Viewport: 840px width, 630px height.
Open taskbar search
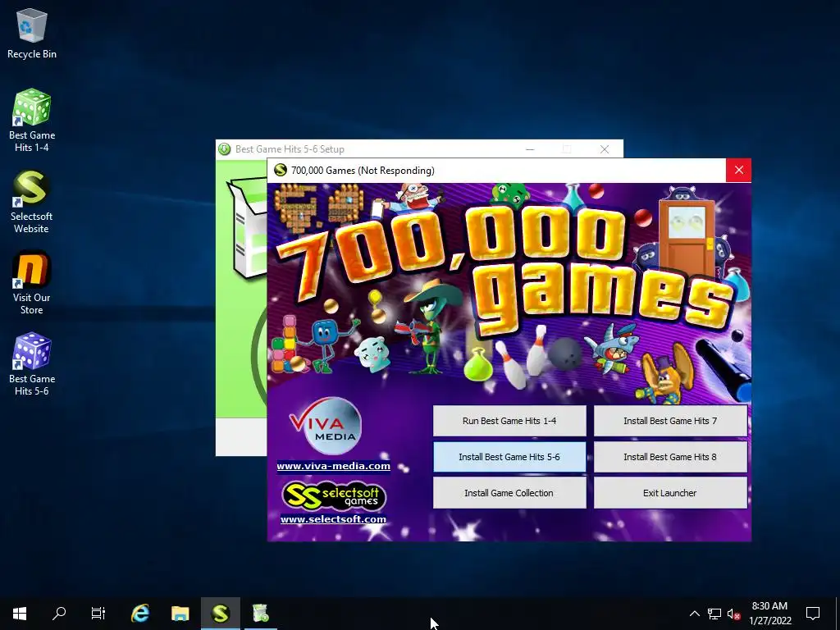(59, 614)
